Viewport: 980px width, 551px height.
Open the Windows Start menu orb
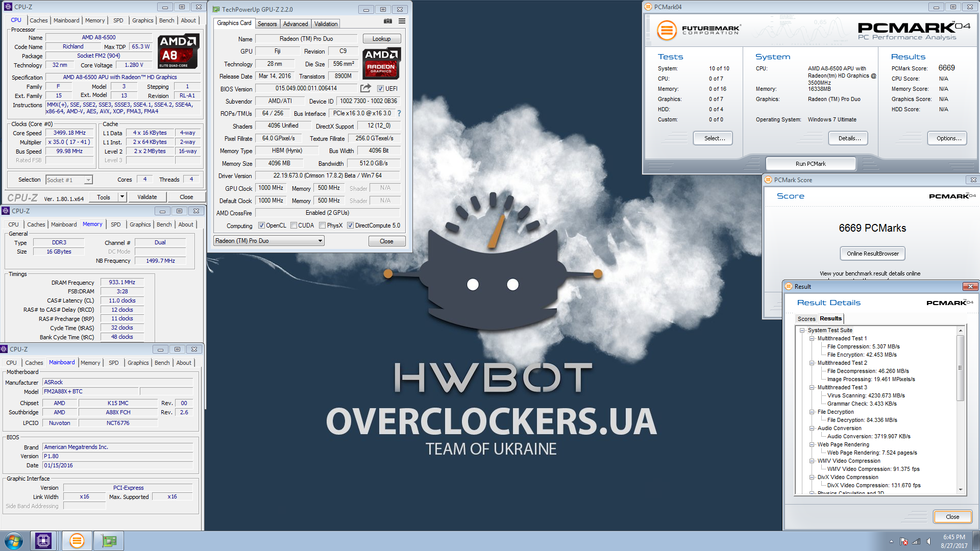(x=14, y=541)
